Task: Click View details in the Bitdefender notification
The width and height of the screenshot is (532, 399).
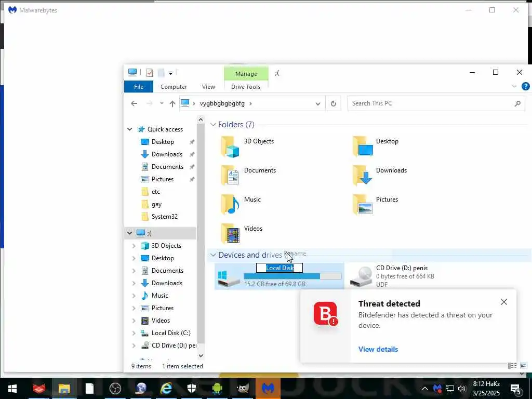Action: (x=378, y=349)
